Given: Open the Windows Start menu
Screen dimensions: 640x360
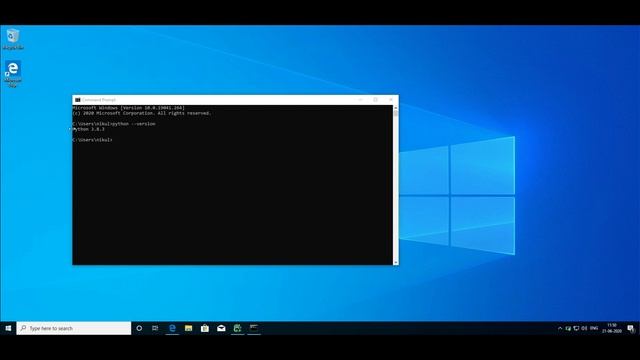Looking at the screenshot, I should tap(8, 328).
